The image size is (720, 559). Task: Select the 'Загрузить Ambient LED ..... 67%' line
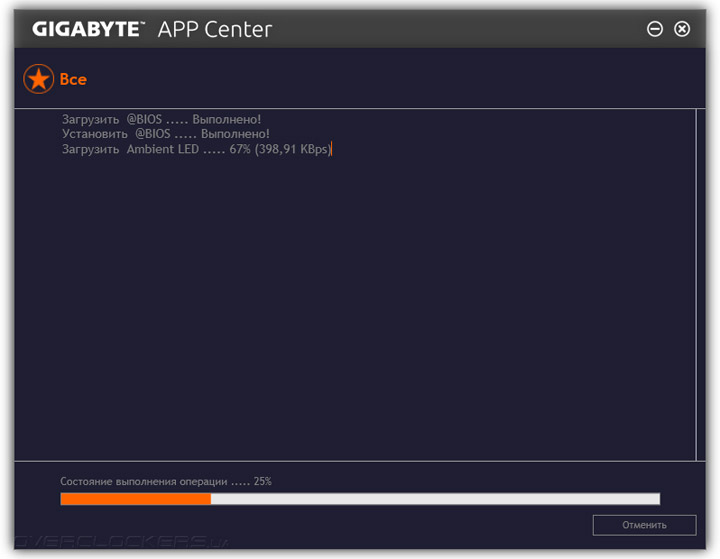click(197, 149)
